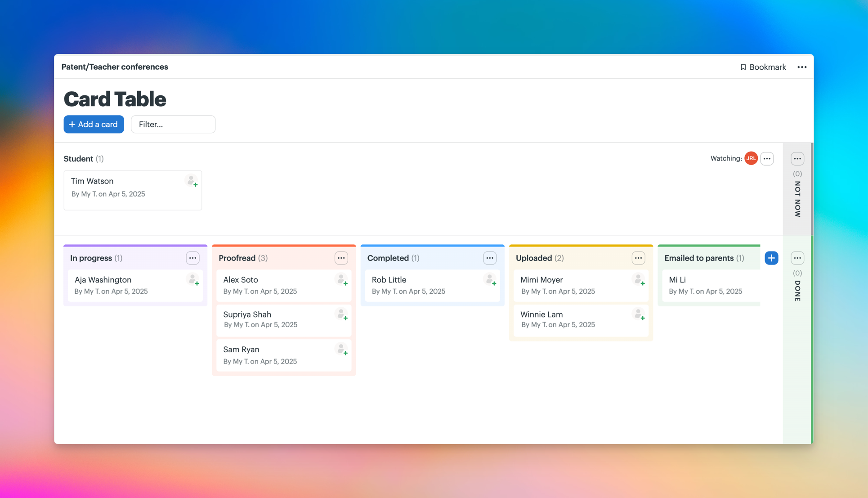This screenshot has height=498, width=868.
Task: Click the In progress column heading
Action: pos(91,258)
